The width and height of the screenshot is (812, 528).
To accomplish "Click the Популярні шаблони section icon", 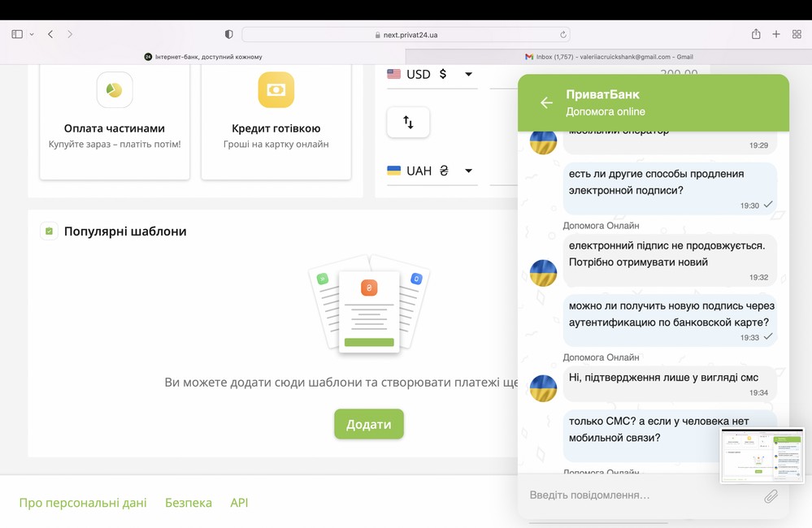I will [49, 231].
